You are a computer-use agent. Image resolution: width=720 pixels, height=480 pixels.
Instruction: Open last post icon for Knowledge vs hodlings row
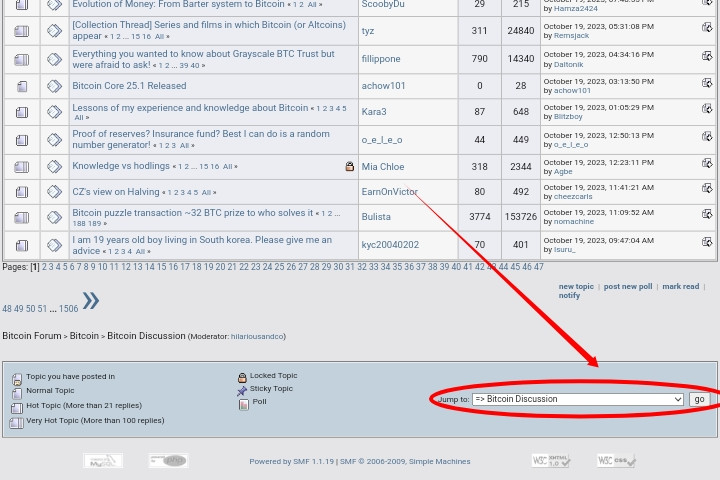707,164
